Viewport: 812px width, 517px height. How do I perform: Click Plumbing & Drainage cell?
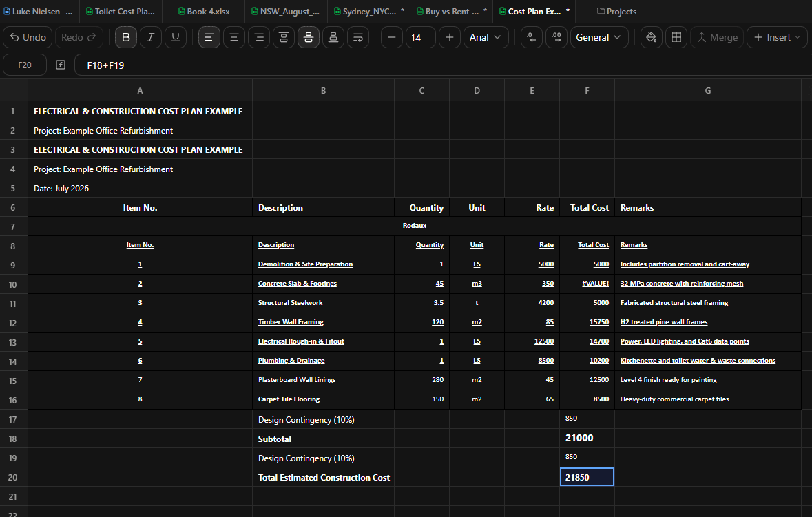(x=323, y=361)
